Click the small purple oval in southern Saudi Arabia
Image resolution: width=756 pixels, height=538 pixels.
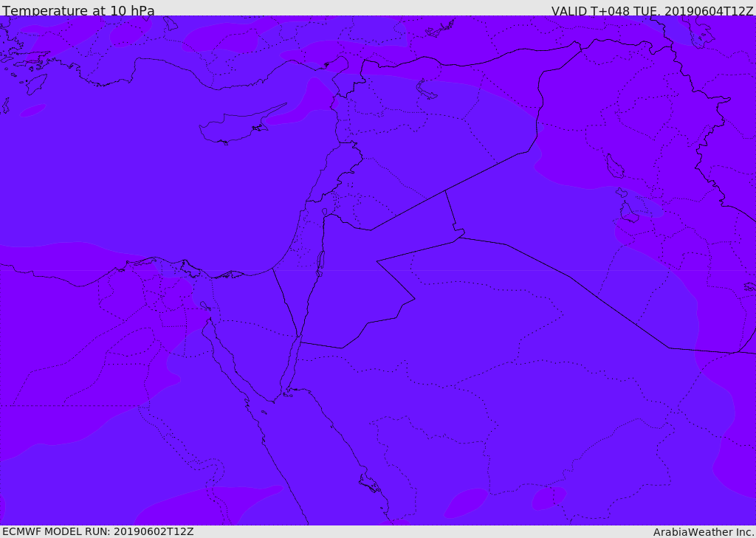(x=466, y=503)
